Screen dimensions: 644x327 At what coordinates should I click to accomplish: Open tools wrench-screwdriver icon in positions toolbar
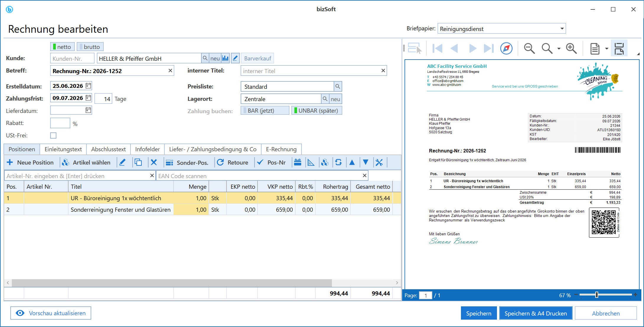(x=379, y=162)
